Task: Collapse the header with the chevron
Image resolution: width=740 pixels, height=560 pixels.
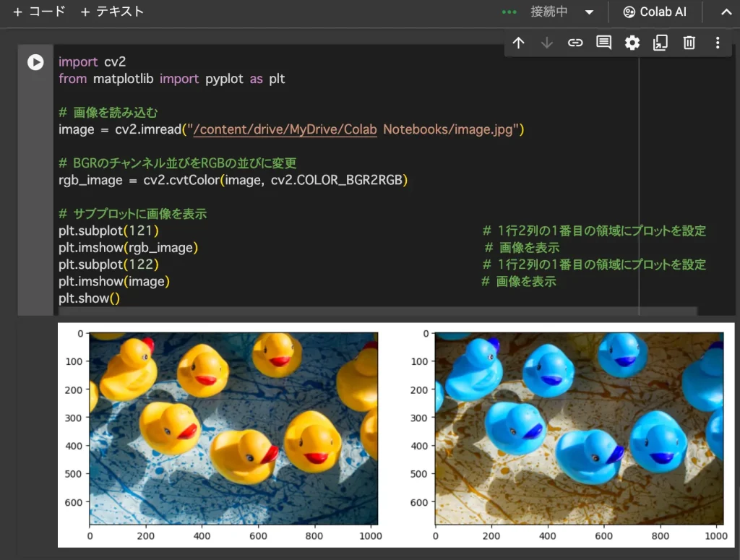Action: (x=726, y=12)
